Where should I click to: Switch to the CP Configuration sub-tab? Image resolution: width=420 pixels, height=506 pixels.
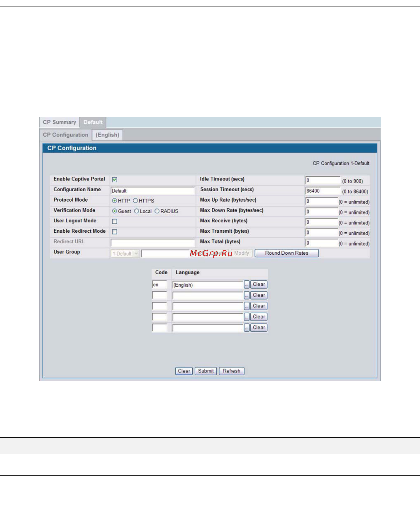[x=66, y=135]
